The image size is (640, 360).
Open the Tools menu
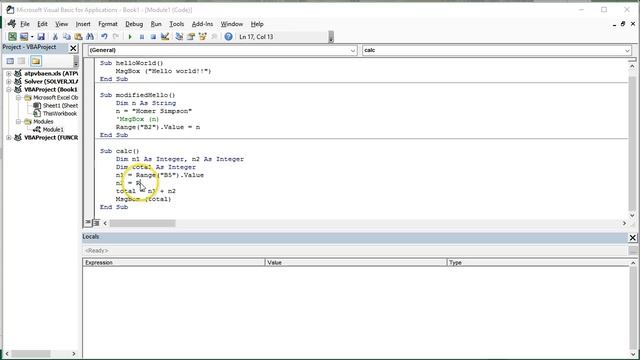pos(177,24)
